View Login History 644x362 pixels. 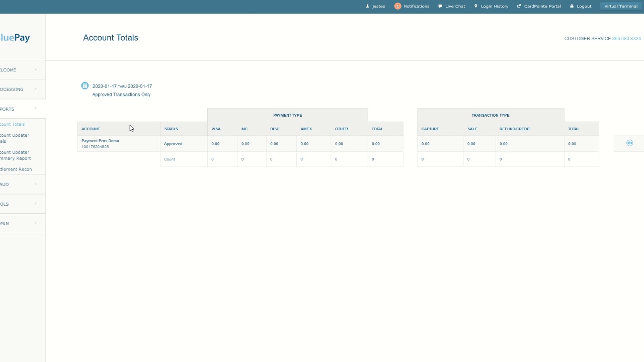click(491, 6)
